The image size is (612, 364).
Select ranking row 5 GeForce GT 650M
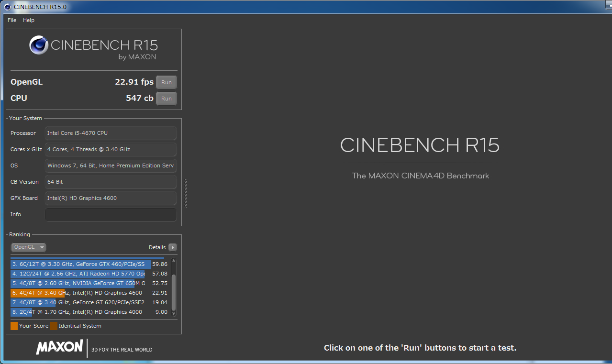pyautogui.click(x=89, y=283)
